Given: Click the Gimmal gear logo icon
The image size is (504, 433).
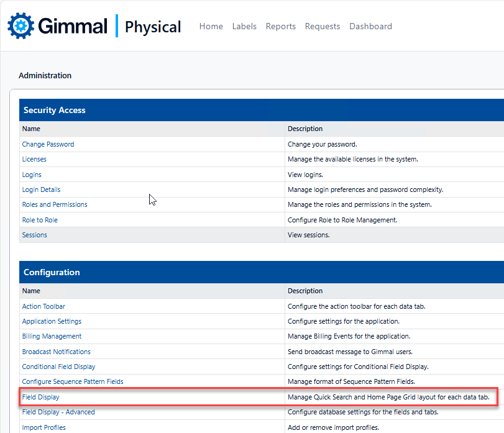Looking at the screenshot, I should tap(21, 25).
